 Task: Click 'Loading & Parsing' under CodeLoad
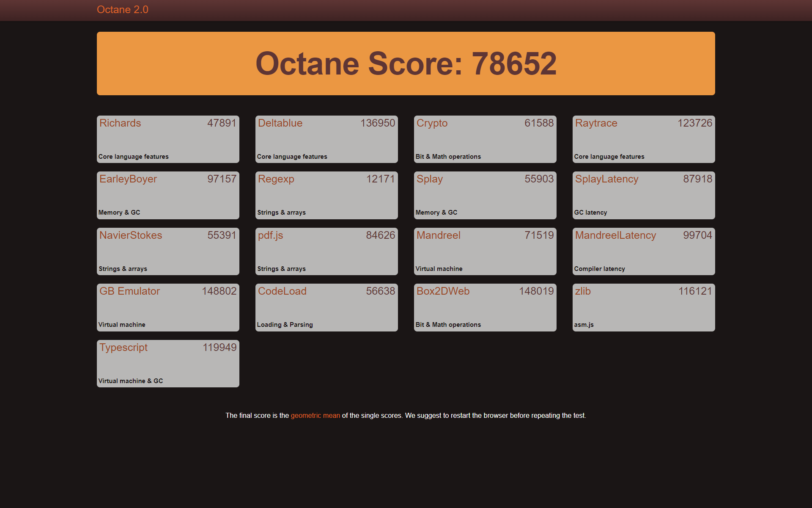pyautogui.click(x=285, y=325)
